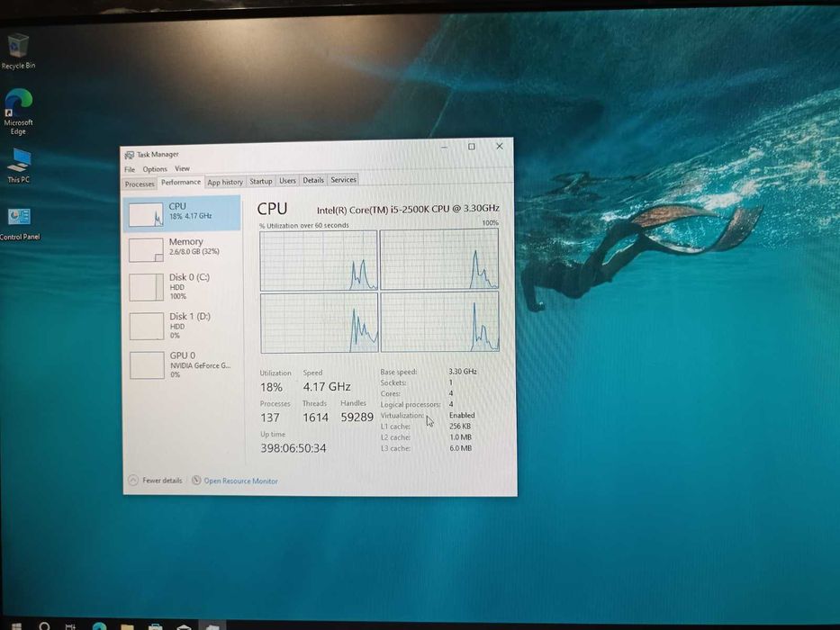Open Resource Monitor link

pos(240,481)
